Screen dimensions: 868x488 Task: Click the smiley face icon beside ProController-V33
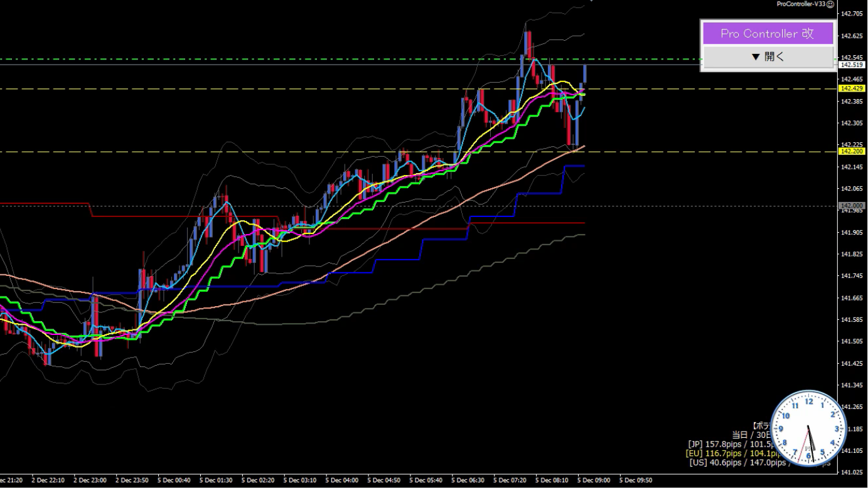pos(830,4)
